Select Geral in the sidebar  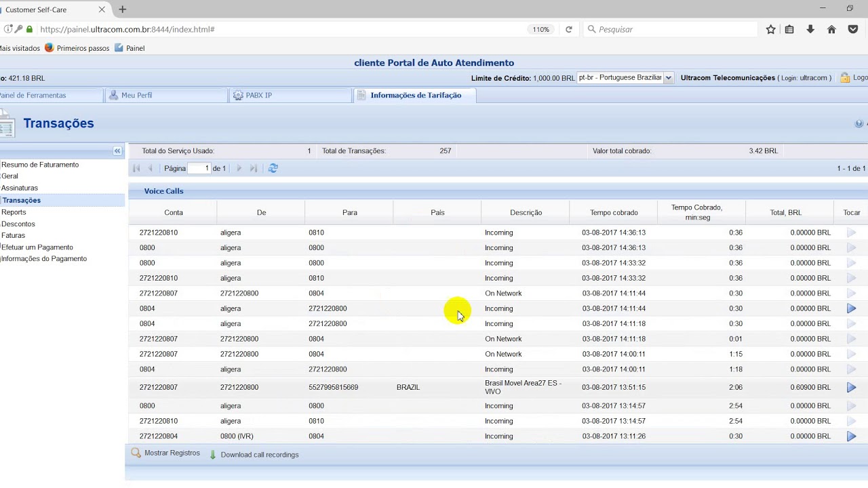tap(9, 176)
